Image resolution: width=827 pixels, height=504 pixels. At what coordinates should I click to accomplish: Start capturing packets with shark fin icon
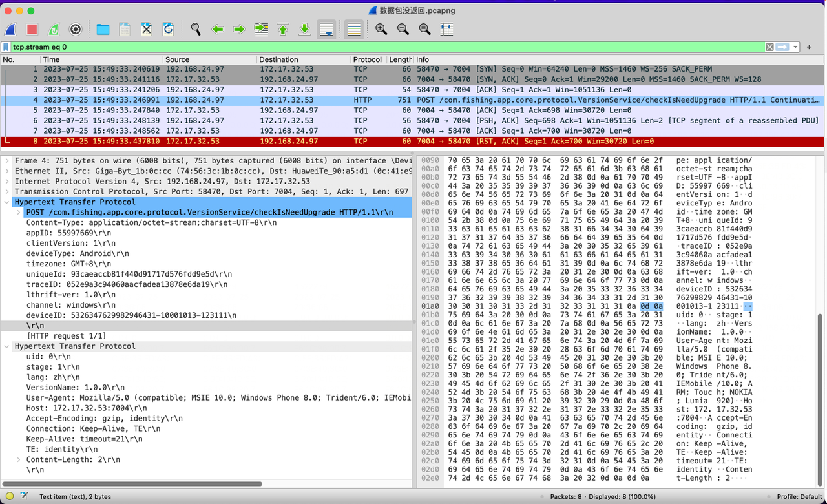tap(11, 29)
